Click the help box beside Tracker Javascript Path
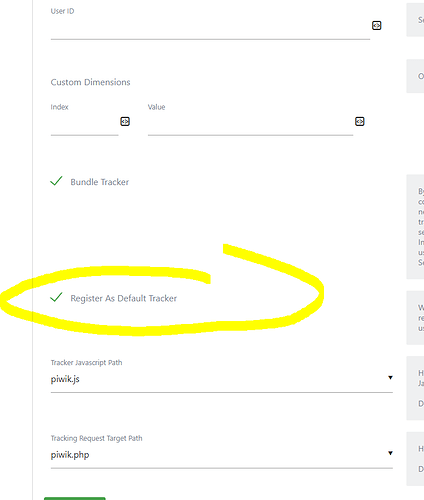Viewport: 424px width, 500px height. click(x=415, y=388)
